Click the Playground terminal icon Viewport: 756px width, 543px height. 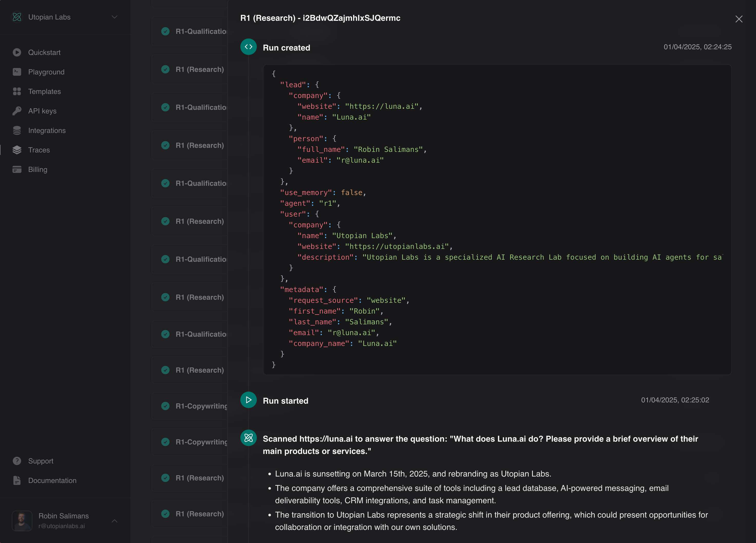17,72
